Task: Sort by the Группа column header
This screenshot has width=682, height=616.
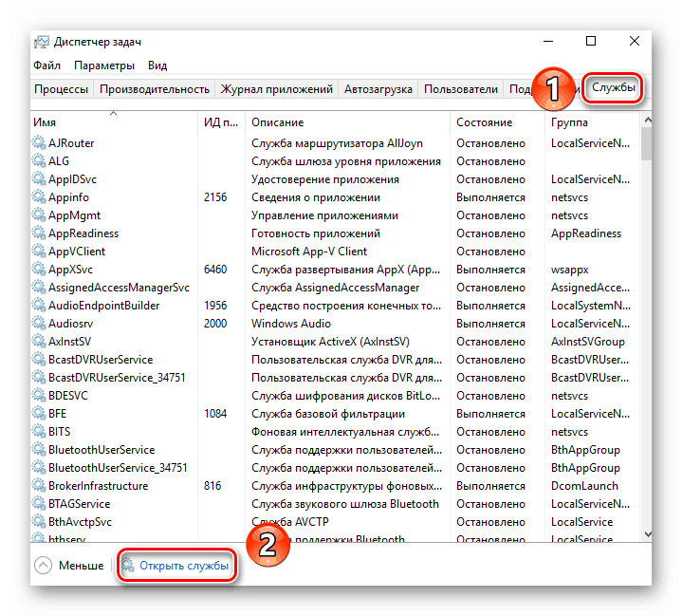Action: (592, 121)
